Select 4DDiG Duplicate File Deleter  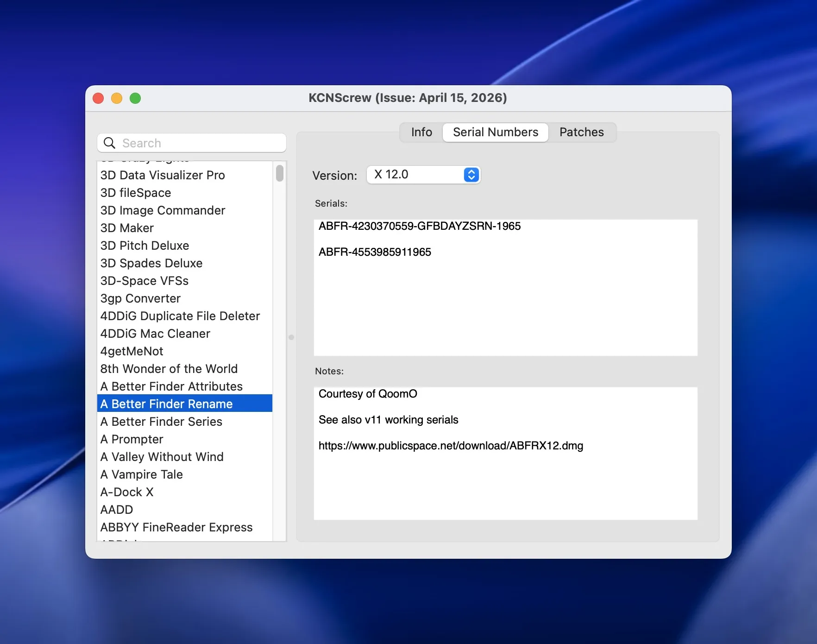185,316
